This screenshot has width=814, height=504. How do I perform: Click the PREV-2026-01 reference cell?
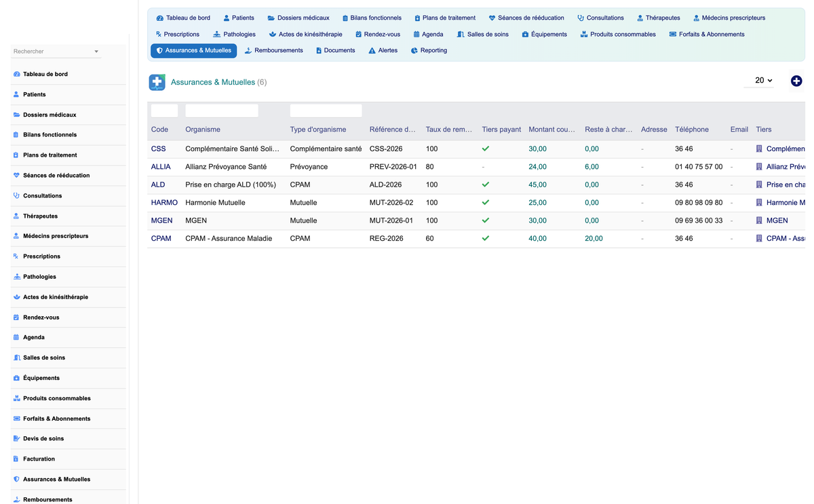pyautogui.click(x=393, y=167)
